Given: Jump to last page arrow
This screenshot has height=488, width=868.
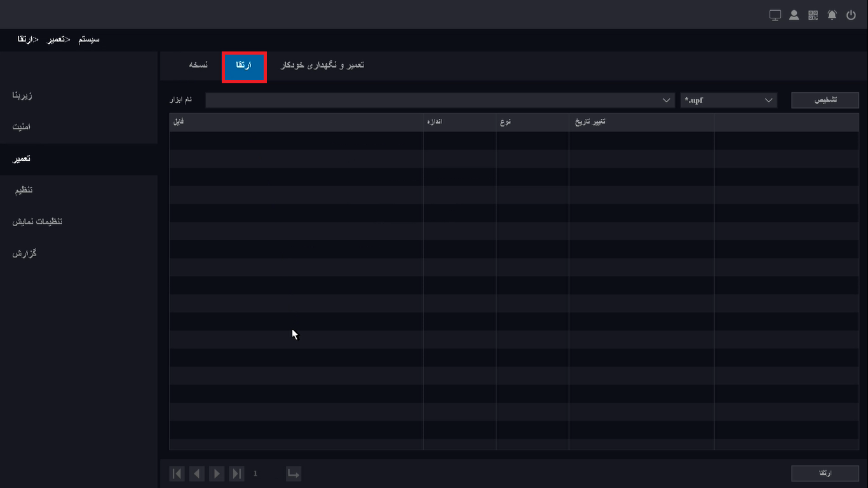Looking at the screenshot, I should coord(236,473).
